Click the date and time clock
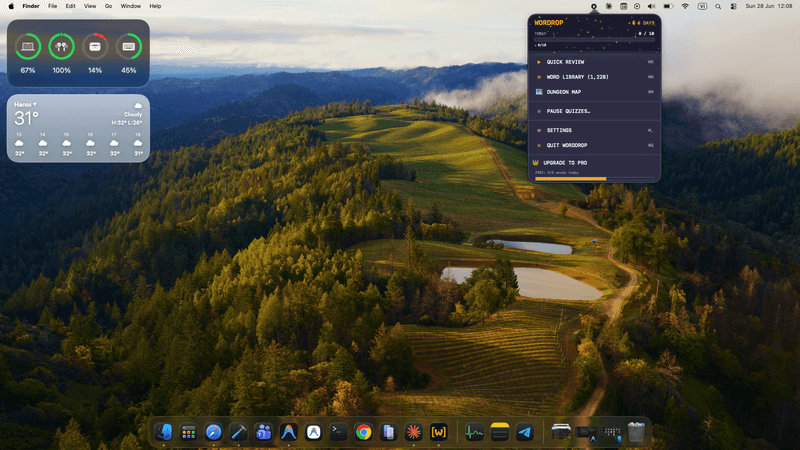The height and width of the screenshot is (450, 800). click(769, 6)
